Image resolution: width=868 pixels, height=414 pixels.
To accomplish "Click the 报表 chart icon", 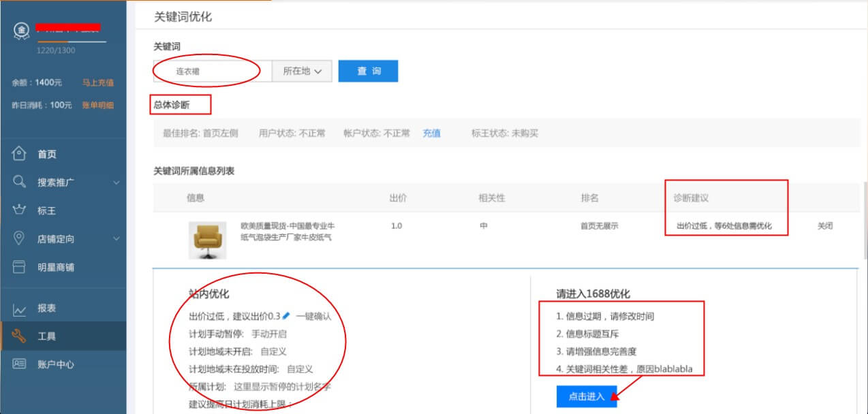I will click(19, 308).
